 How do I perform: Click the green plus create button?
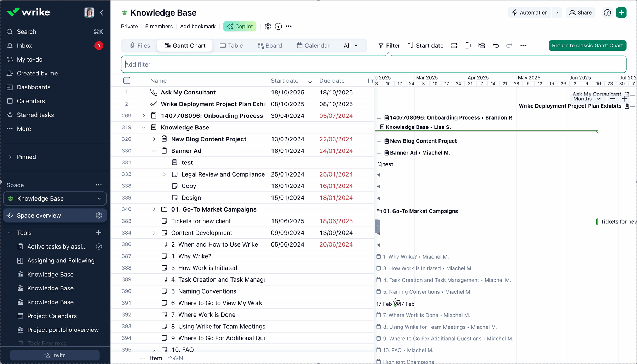point(621,13)
